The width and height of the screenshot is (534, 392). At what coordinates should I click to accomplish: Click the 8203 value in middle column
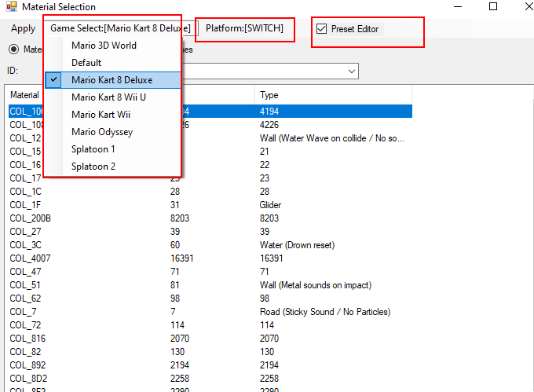[x=180, y=218]
